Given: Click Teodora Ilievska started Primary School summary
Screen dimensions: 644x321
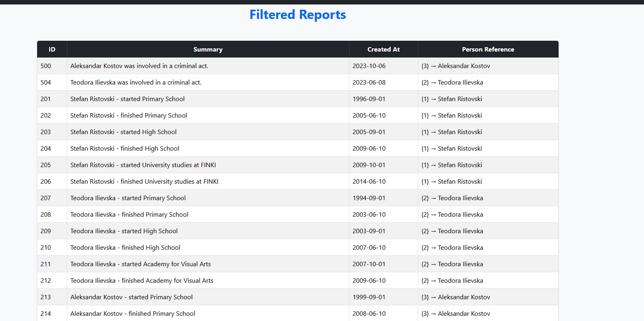Looking at the screenshot, I should click(x=128, y=198).
